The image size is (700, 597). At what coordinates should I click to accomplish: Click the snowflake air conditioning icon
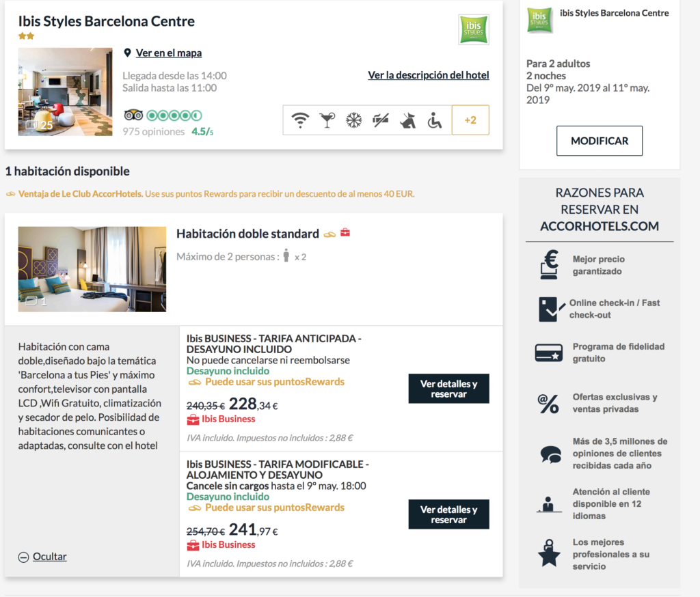(354, 120)
